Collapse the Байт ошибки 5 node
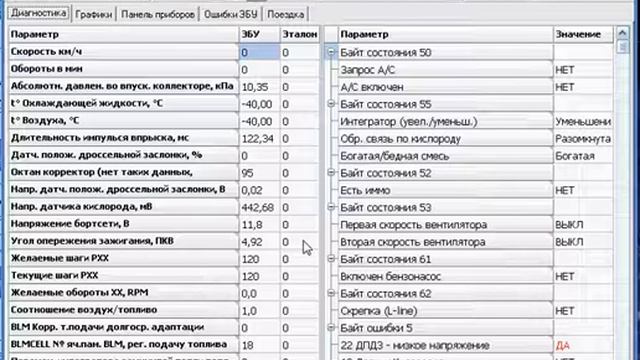The image size is (640, 360). [x=331, y=328]
